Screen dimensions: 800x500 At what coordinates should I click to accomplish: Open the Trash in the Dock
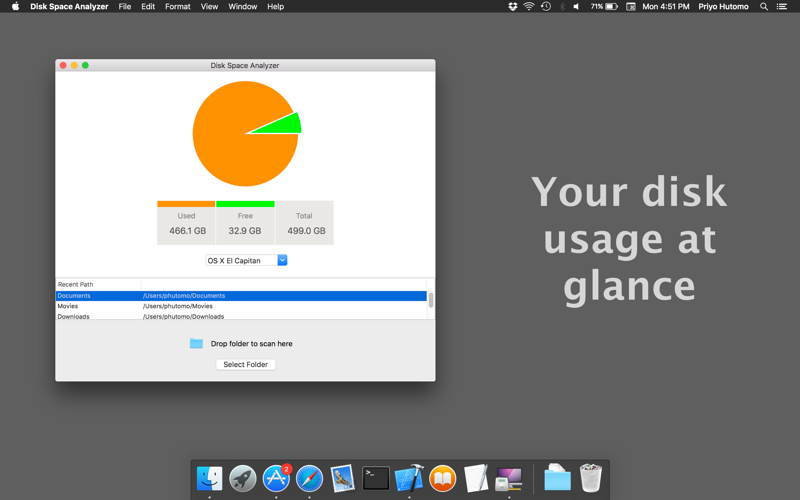tap(591, 478)
